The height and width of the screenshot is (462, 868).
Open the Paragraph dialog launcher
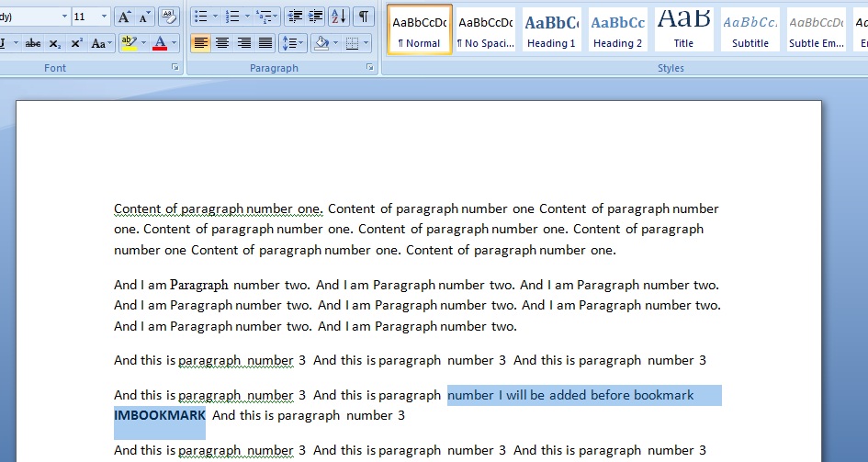pos(370,68)
